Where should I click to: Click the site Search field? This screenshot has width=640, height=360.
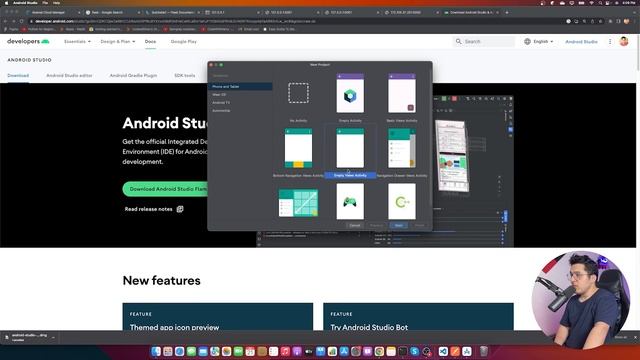pyautogui.click(x=484, y=42)
